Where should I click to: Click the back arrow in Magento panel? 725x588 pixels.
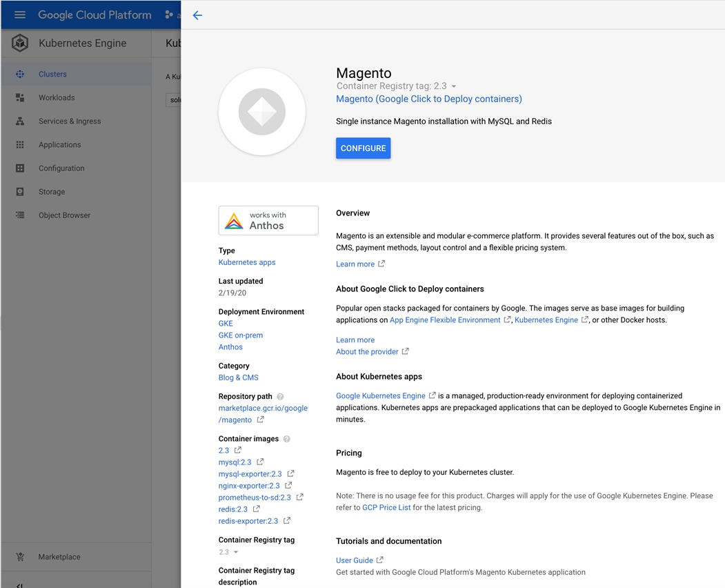coord(197,15)
